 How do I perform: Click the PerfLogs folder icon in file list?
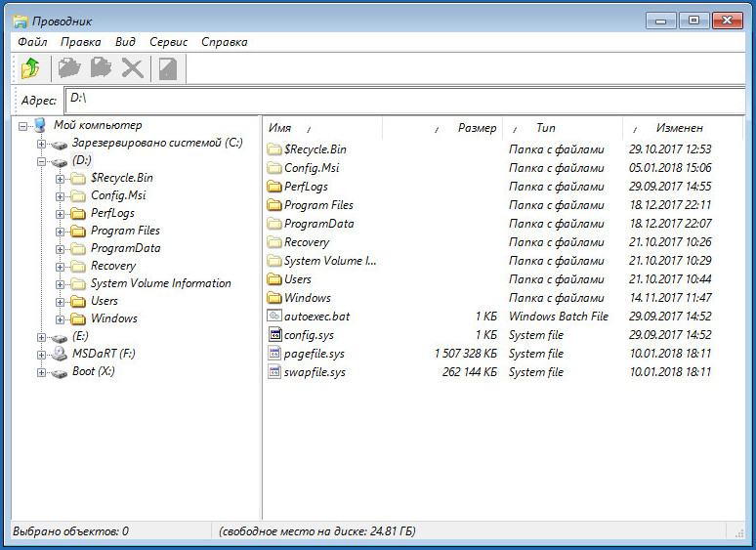pos(274,186)
